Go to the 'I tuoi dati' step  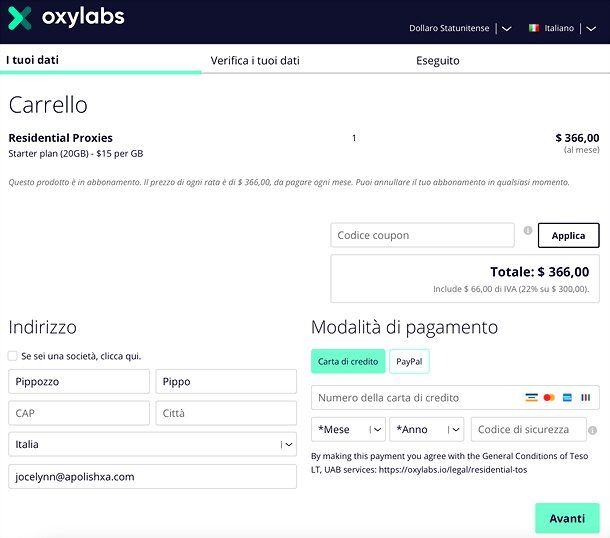pyautogui.click(x=33, y=60)
